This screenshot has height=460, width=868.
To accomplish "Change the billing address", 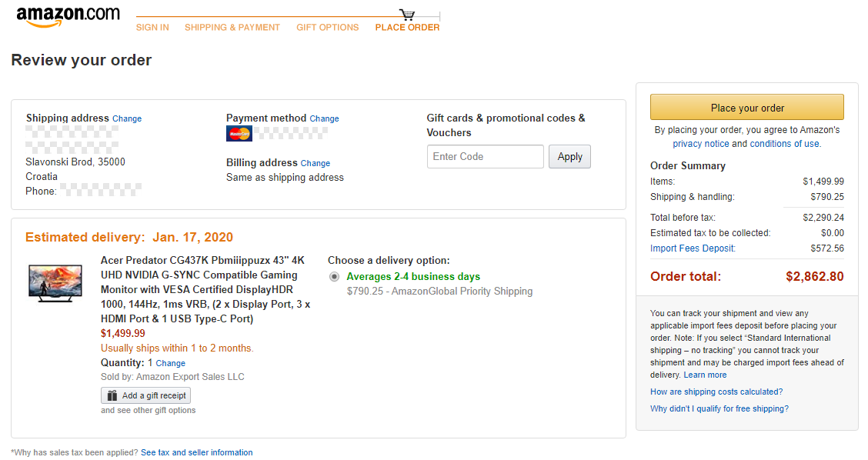I will point(315,163).
